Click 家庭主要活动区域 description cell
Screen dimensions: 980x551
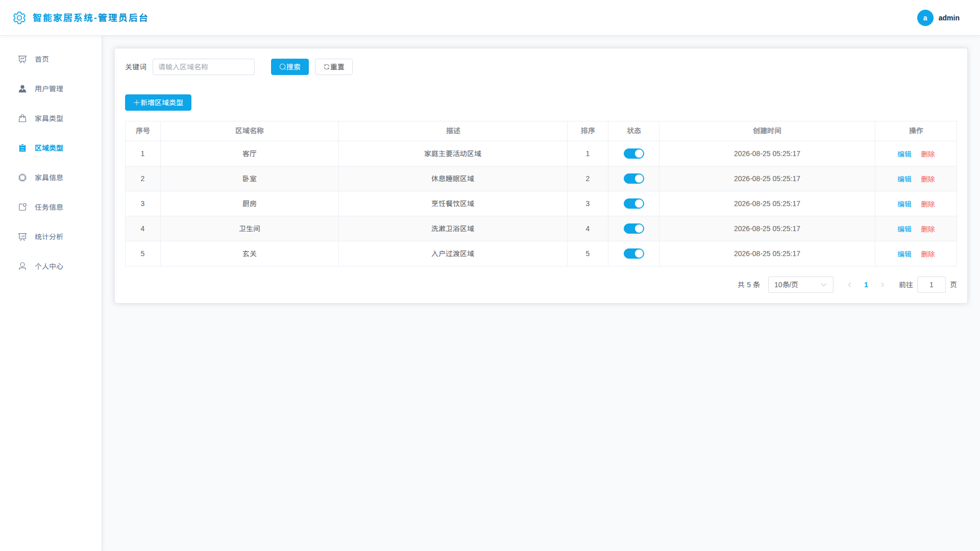pos(453,154)
